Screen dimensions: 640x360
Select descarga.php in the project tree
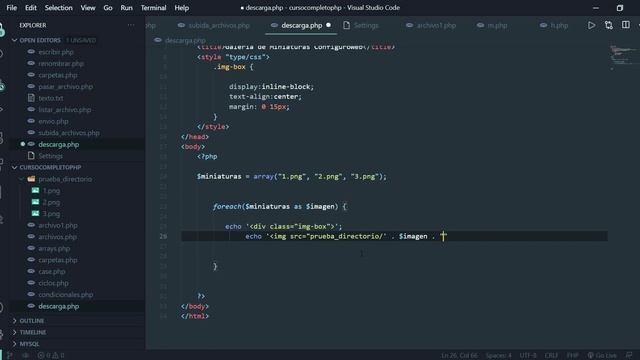[x=58, y=306]
